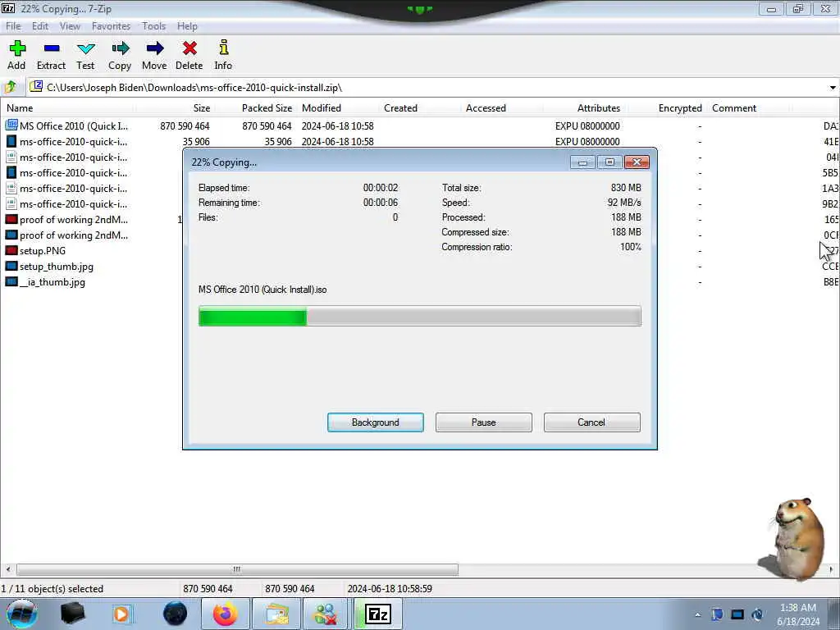Pause the copy operation

tap(484, 422)
